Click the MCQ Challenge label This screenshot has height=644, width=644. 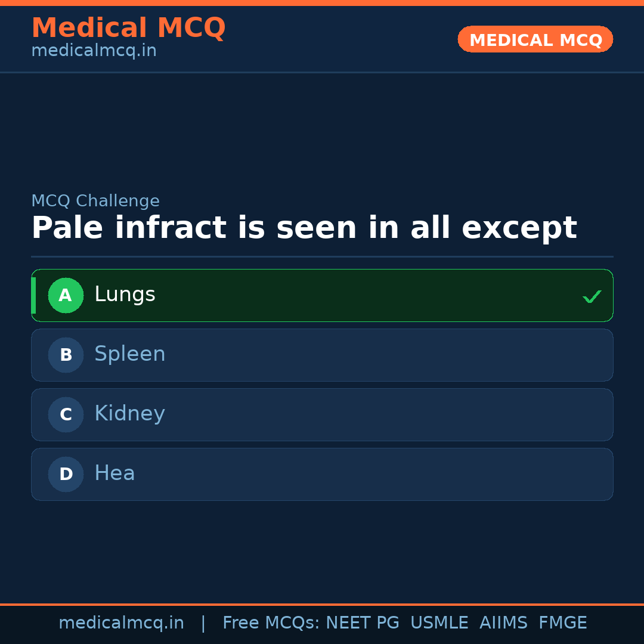coord(95,201)
